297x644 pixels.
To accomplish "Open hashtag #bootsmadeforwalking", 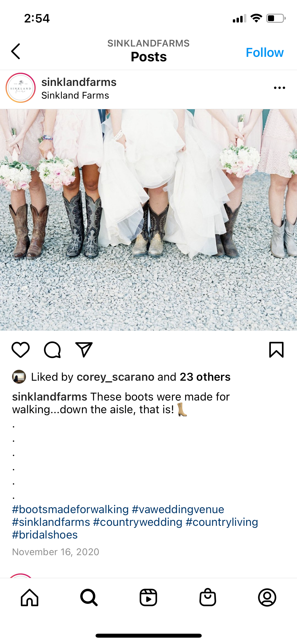I will (70, 509).
